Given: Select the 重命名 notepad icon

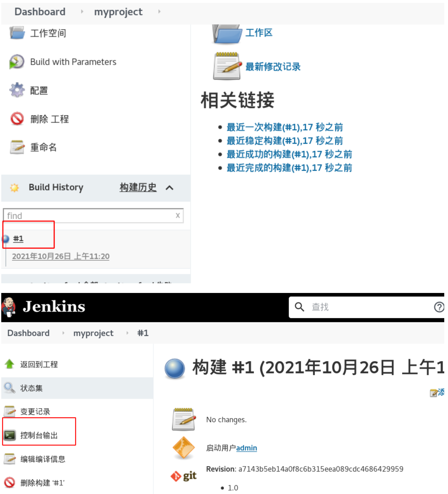Looking at the screenshot, I should coord(17,147).
